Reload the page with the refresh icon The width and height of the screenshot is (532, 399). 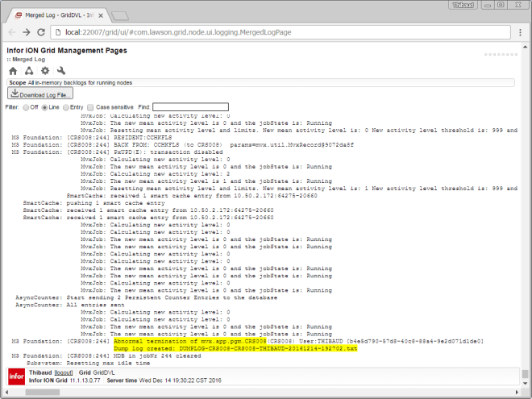click(x=43, y=31)
